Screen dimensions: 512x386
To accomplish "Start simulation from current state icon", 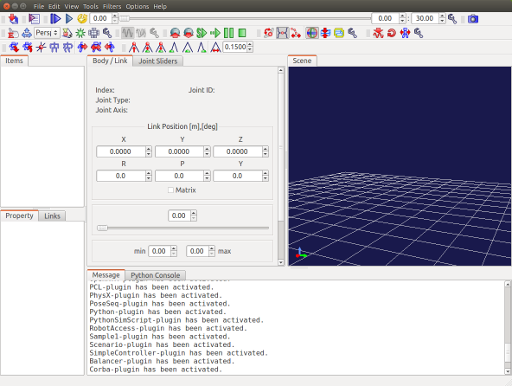I will (x=188, y=33).
